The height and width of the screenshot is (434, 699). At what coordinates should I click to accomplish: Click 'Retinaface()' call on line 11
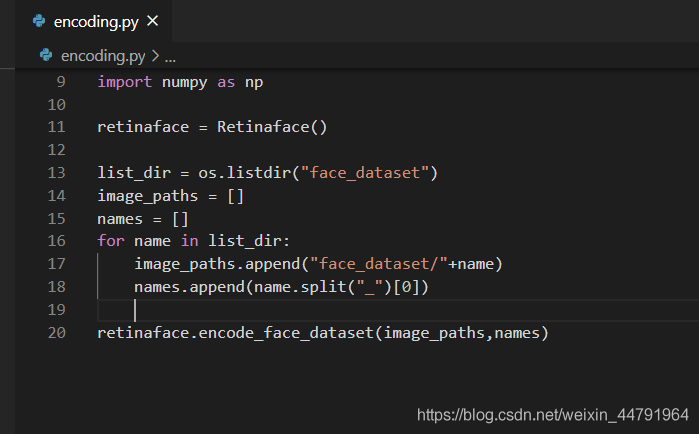(272, 127)
